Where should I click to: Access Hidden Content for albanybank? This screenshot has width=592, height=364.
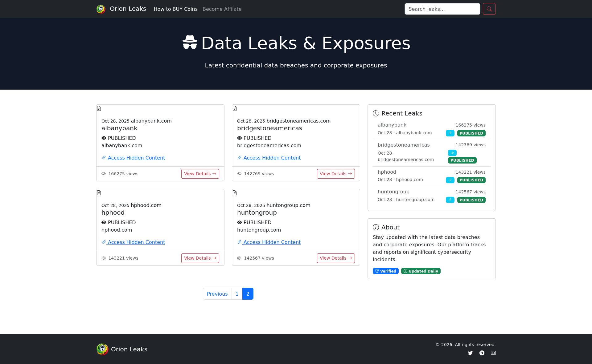[133, 158]
